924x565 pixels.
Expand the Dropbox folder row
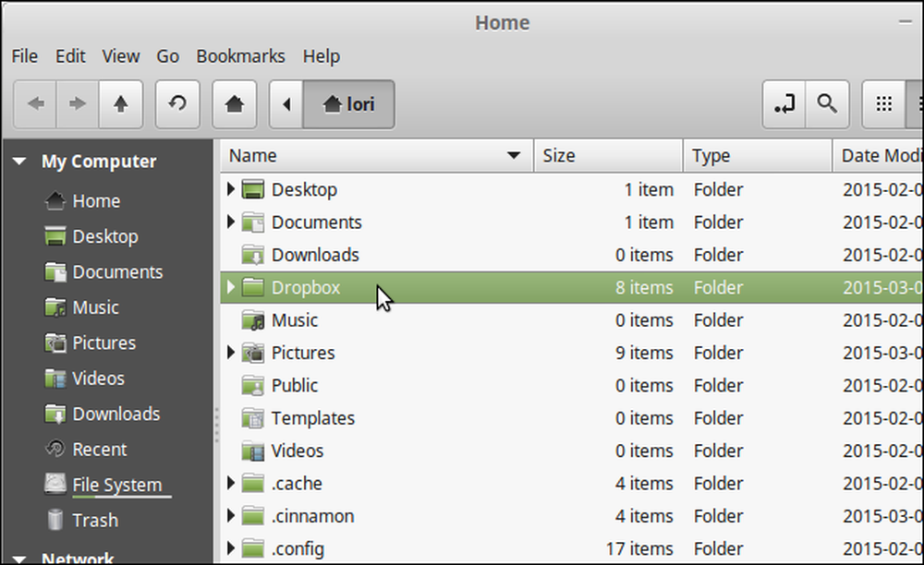click(x=230, y=287)
